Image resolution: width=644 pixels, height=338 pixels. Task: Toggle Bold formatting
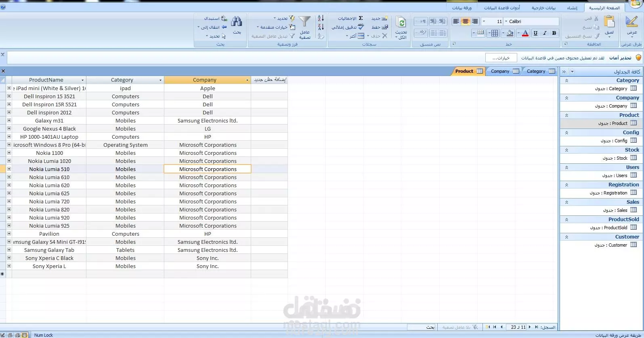[554, 33]
